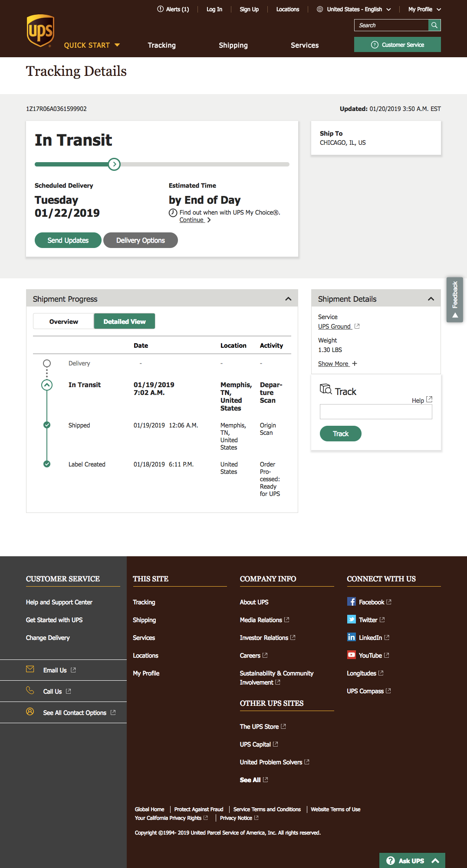Click the Track number input field
The height and width of the screenshot is (868, 467).
376,411
